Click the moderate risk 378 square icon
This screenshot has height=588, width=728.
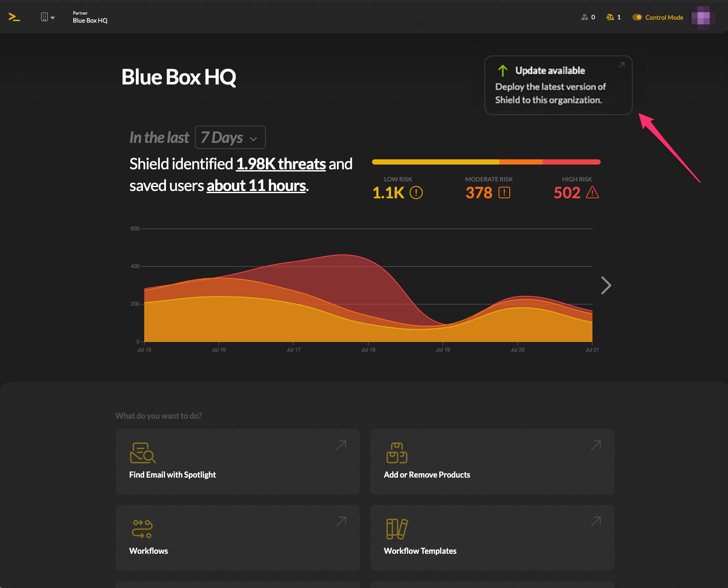coord(505,193)
